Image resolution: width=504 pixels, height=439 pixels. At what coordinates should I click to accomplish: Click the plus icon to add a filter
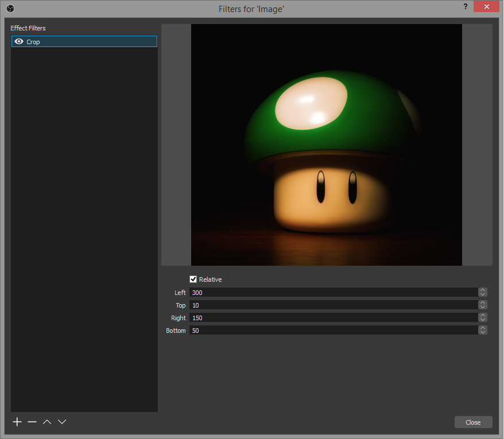point(17,422)
